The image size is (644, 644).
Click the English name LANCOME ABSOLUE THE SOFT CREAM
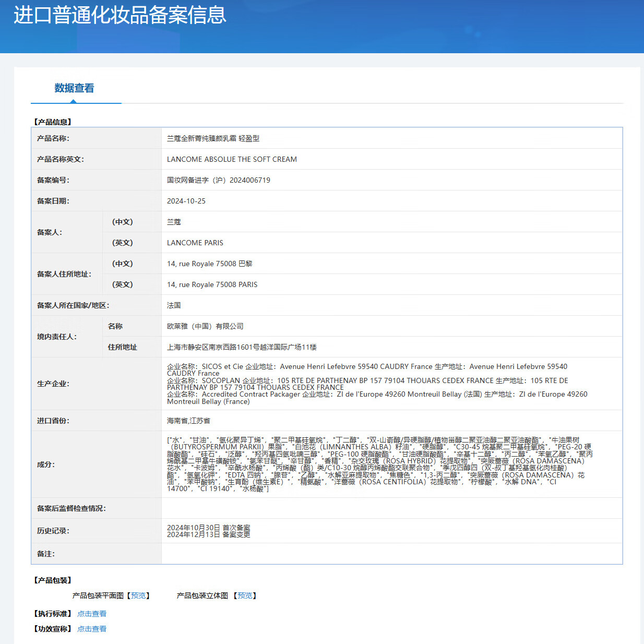(x=232, y=159)
